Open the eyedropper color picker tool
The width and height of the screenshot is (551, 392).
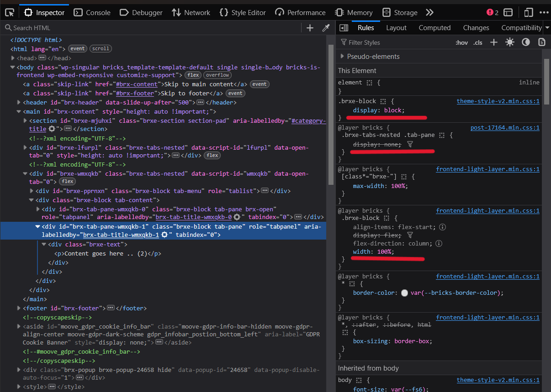coord(325,28)
